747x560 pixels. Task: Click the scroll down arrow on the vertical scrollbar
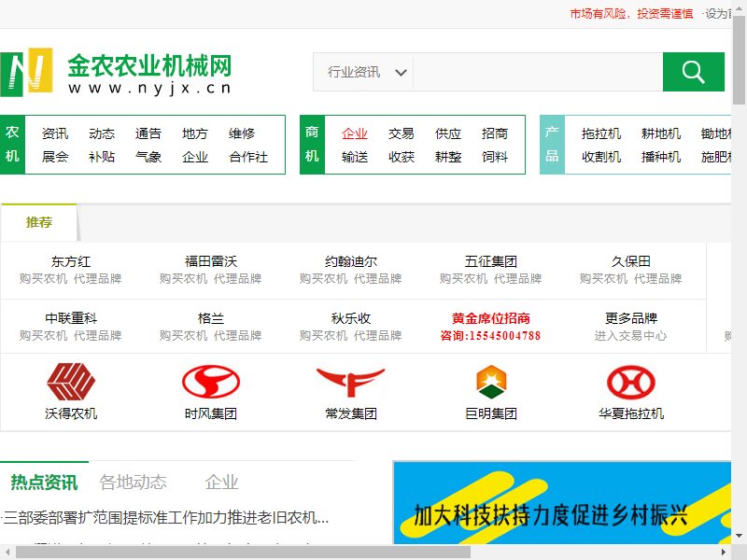tap(739, 536)
